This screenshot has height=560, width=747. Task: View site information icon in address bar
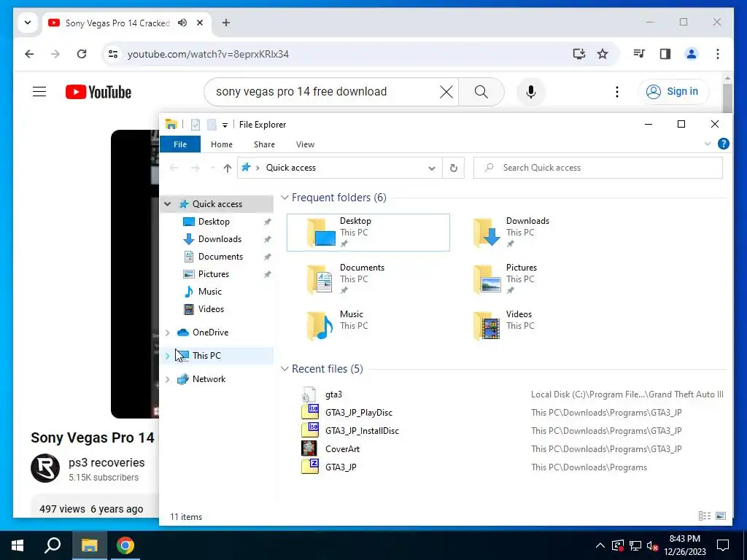pyautogui.click(x=113, y=54)
